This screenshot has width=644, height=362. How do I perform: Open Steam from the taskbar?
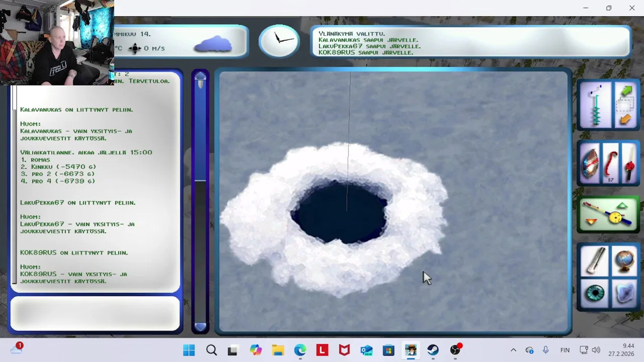[x=433, y=350]
